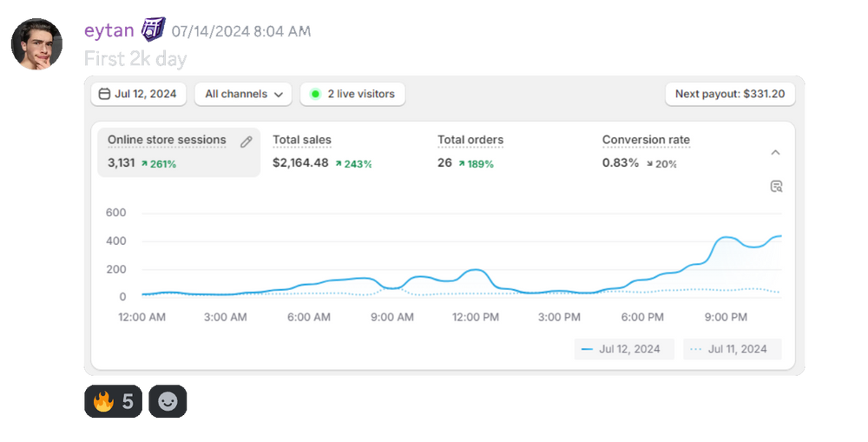The width and height of the screenshot is (868, 442).
Task: Click the purple role badge beside username
Action: tap(153, 30)
